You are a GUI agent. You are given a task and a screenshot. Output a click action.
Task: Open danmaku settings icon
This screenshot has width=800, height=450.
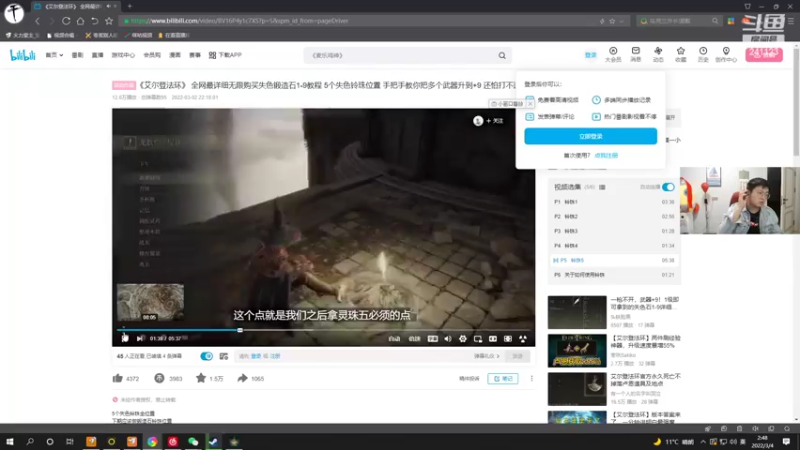pos(223,356)
